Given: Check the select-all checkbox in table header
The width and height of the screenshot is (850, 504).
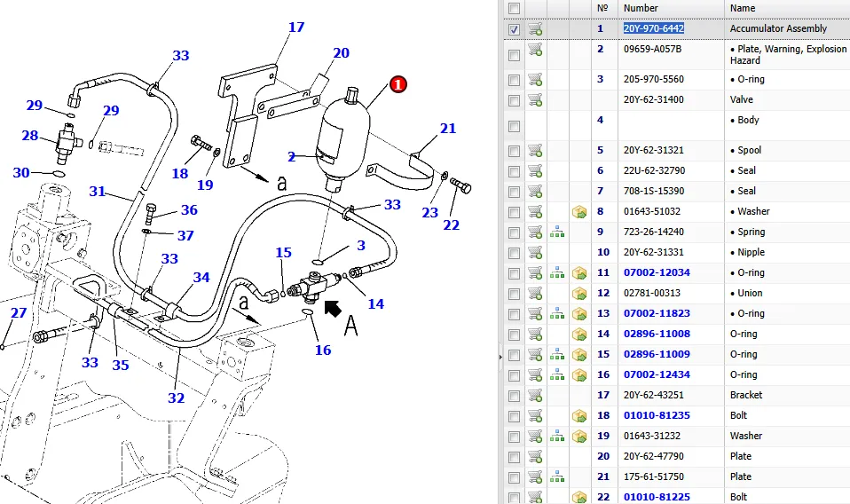Looking at the screenshot, I should tap(514, 8).
